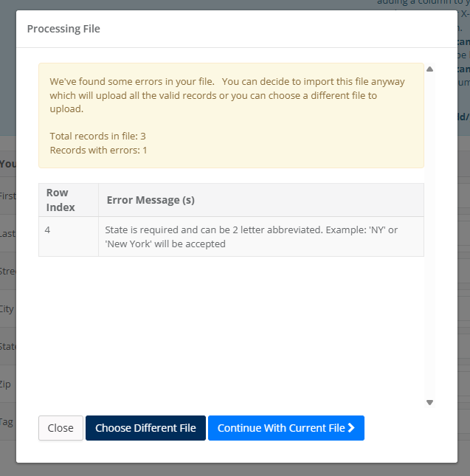Click the scroll up arrow in dialog
The width and height of the screenshot is (470, 476).
click(x=429, y=69)
